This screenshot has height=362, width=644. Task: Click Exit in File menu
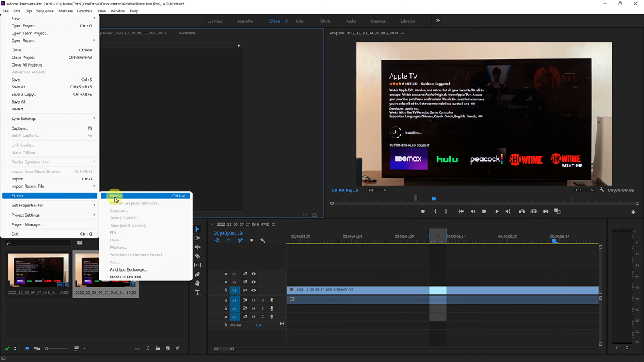[x=49, y=234]
